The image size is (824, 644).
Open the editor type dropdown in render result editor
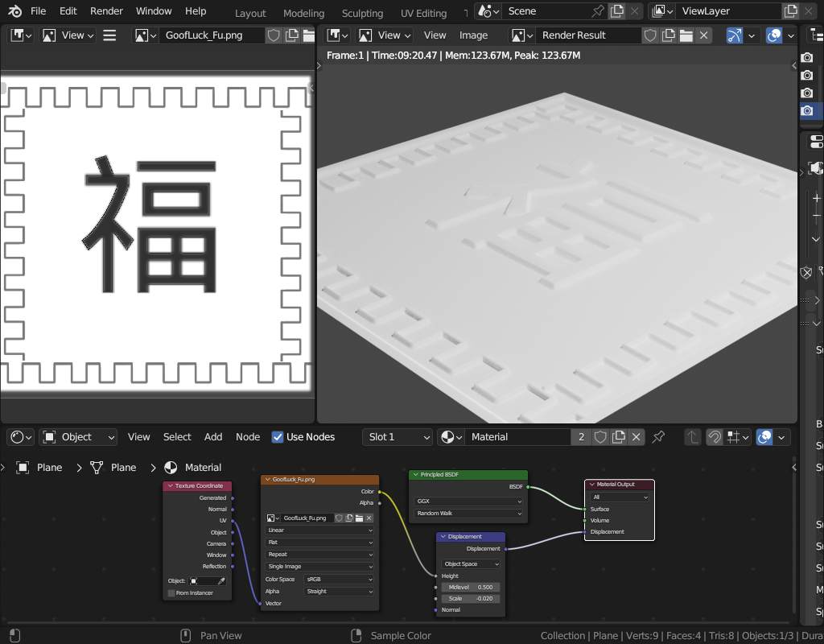click(337, 35)
